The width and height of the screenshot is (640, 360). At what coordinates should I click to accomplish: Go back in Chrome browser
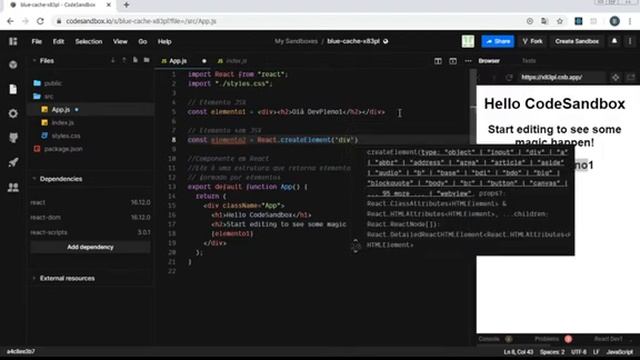10,21
